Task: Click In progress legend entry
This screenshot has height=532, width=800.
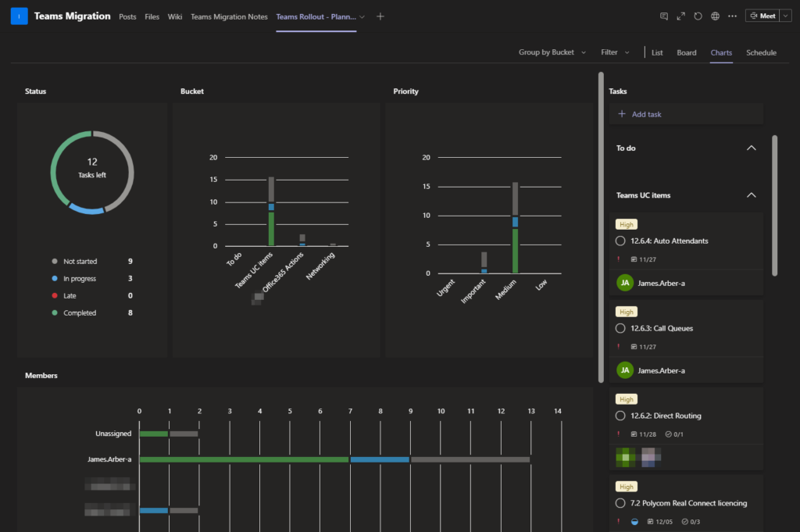Action: coord(92,278)
